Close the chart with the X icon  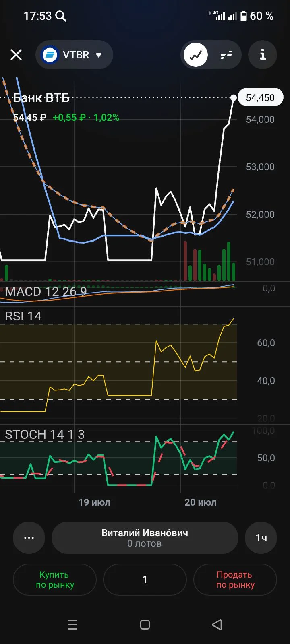(16, 55)
